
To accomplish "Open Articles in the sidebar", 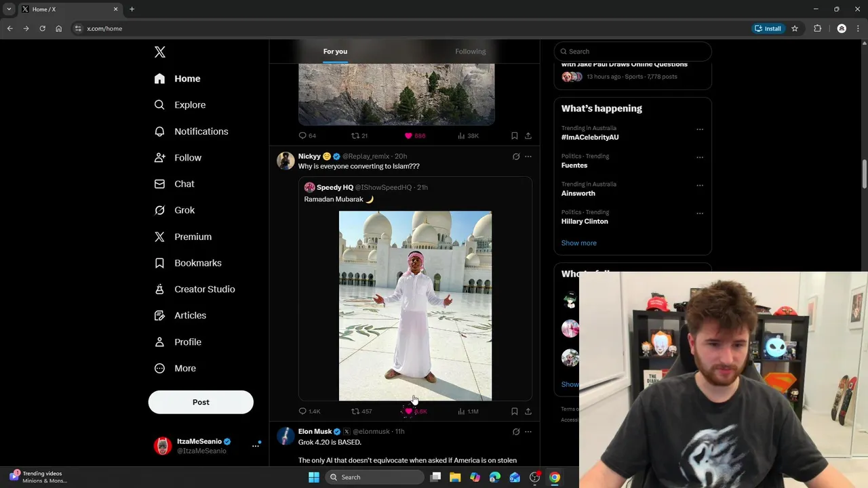I will tap(180, 315).
